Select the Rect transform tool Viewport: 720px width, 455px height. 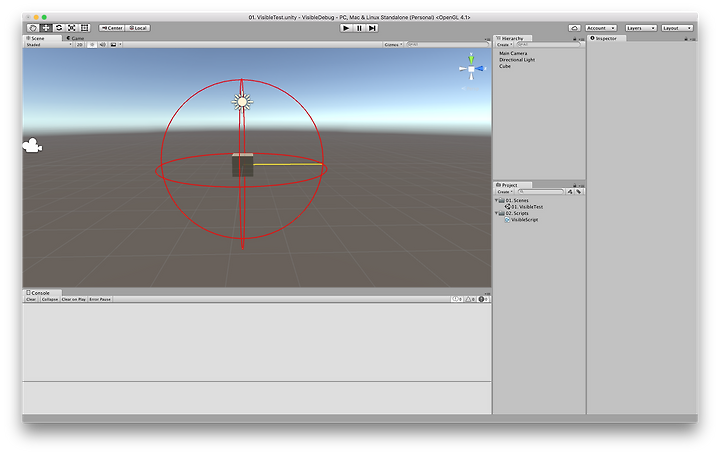(x=84, y=28)
